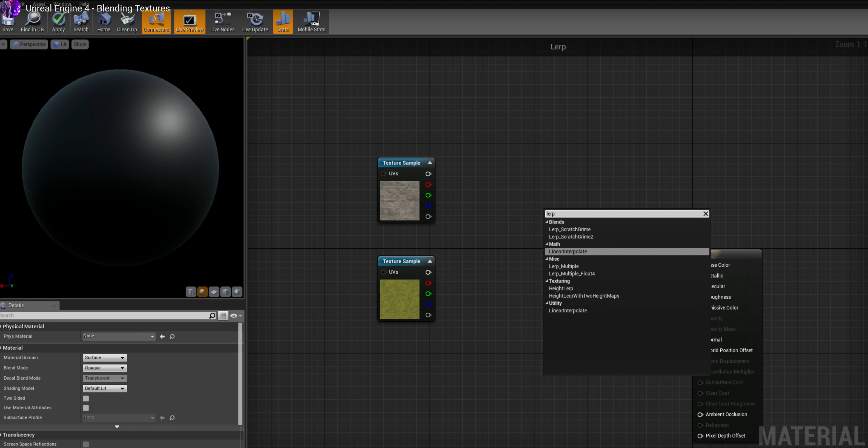The height and width of the screenshot is (448, 868).
Task: Choose HeightLerp from the node list
Action: click(561, 289)
